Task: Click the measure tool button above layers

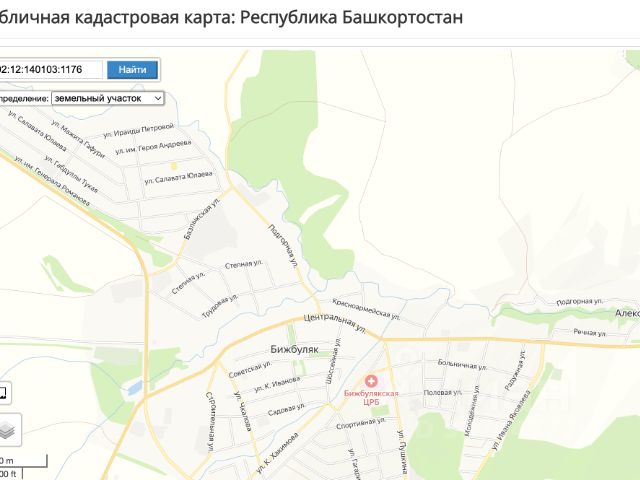Action: [3, 393]
